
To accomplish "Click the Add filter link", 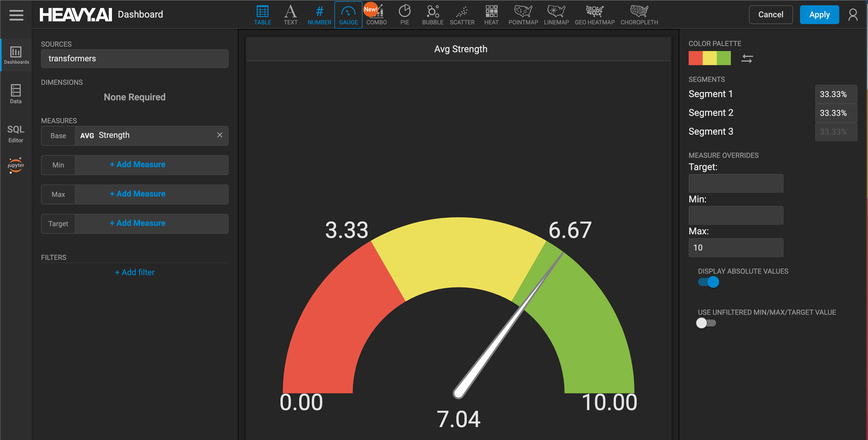I will [135, 272].
